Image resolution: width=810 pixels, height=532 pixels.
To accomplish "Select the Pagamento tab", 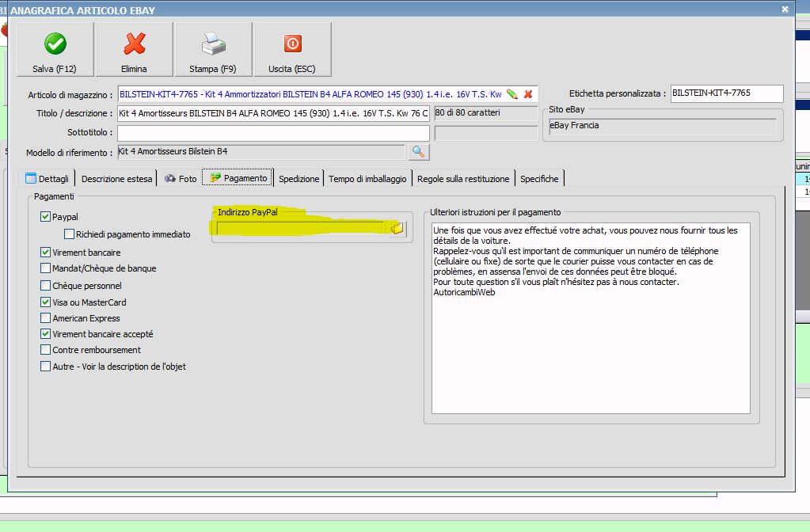I will click(238, 177).
